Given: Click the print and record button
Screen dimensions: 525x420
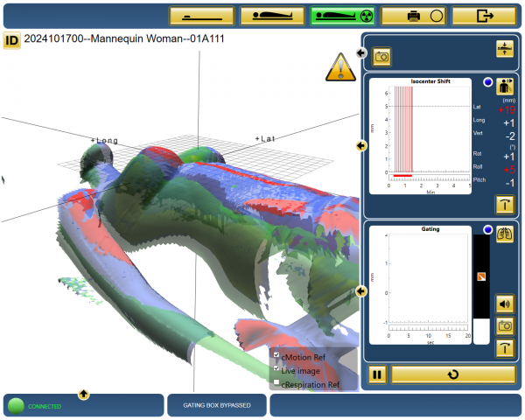Looking at the screenshot, I should [x=414, y=16].
